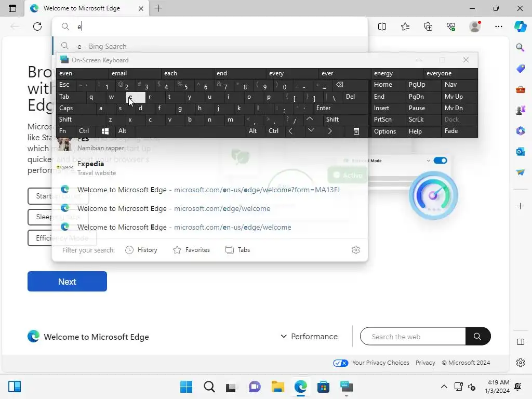The image size is (532, 399).
Task: Filter search by Tabs
Action: [237, 250]
